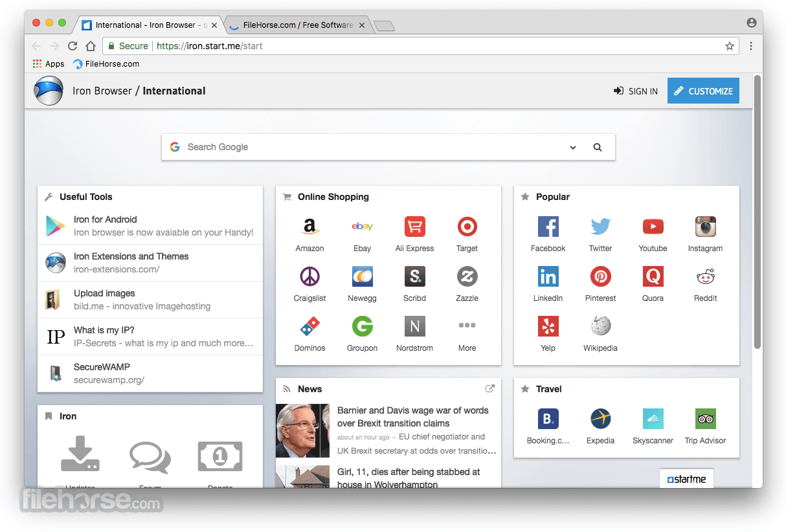Click the search magnifier button
Screen dimensions: 786x532
(598, 148)
